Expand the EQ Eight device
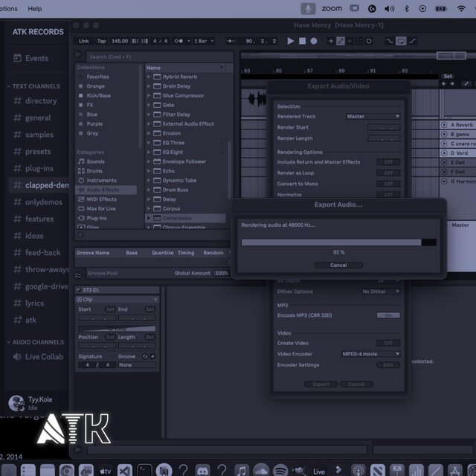The height and width of the screenshot is (476, 476). tap(149, 152)
